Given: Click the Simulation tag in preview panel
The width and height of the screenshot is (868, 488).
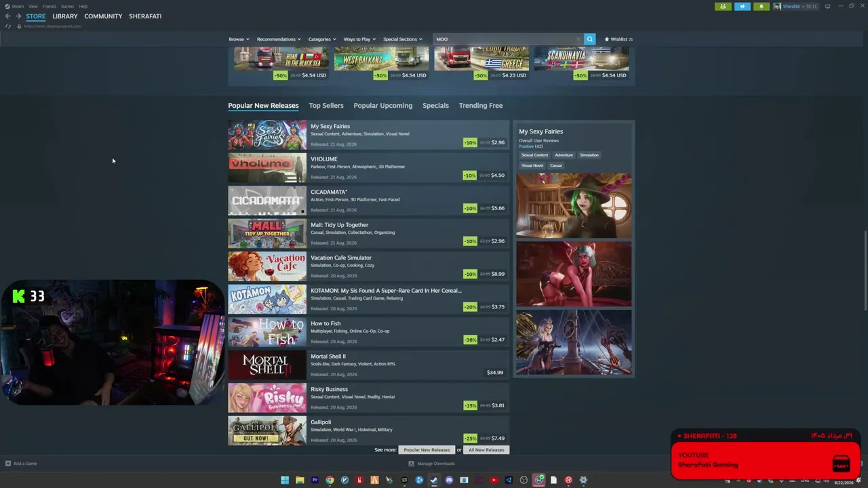Looking at the screenshot, I should point(589,155).
